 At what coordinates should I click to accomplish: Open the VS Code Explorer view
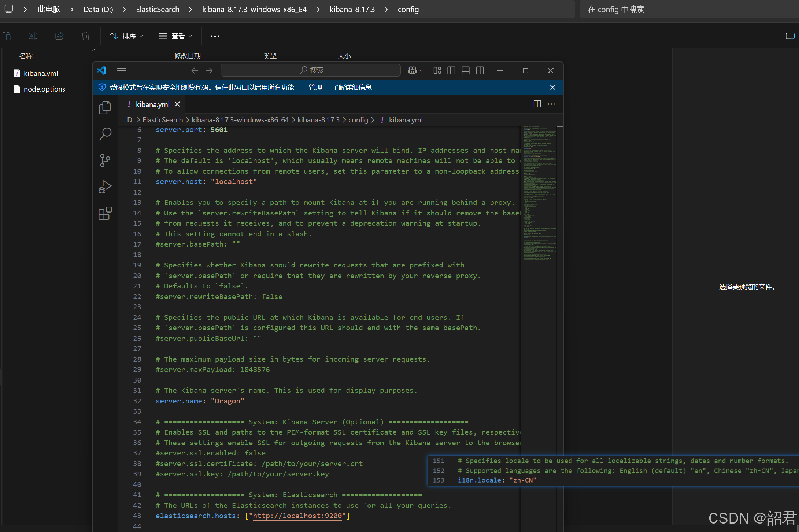click(x=105, y=107)
